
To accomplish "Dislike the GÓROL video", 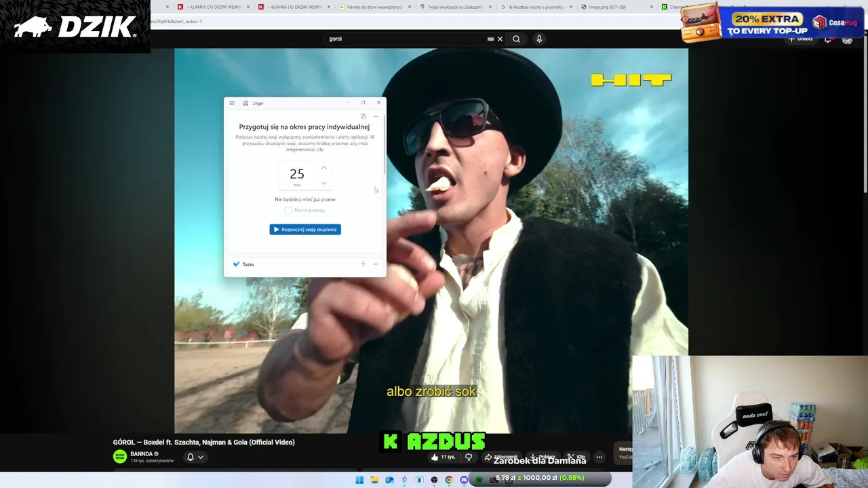I will pos(468,457).
